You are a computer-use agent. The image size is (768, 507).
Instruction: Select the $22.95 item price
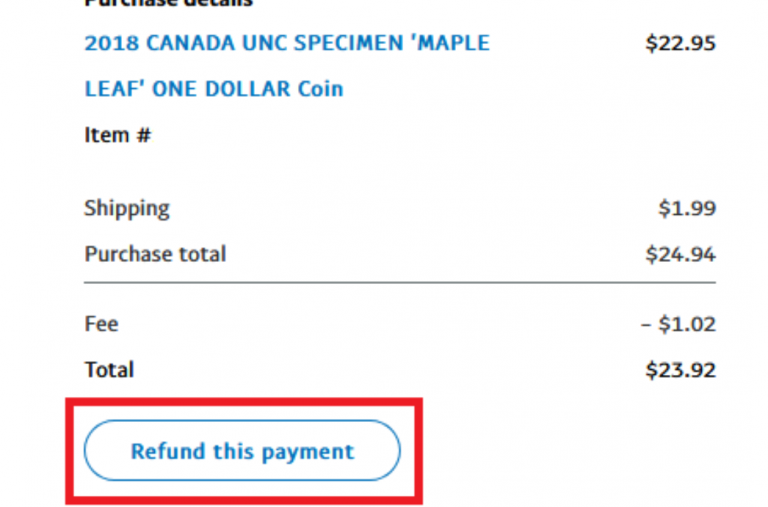680,44
